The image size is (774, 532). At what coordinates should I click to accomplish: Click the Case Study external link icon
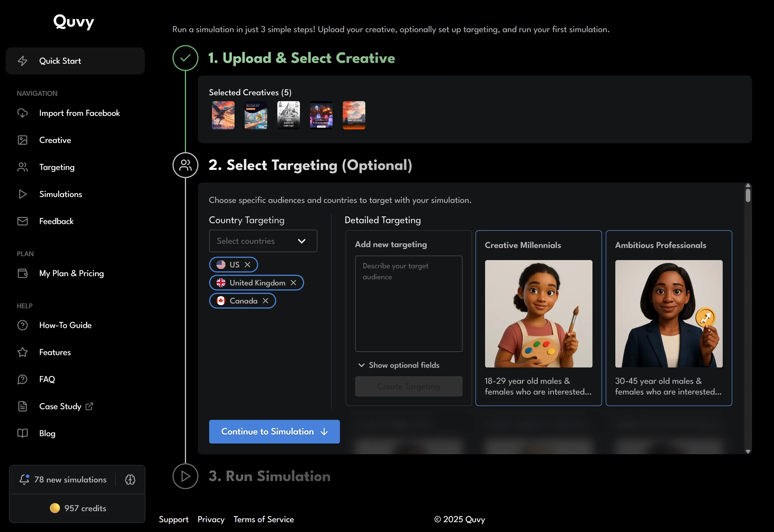89,406
